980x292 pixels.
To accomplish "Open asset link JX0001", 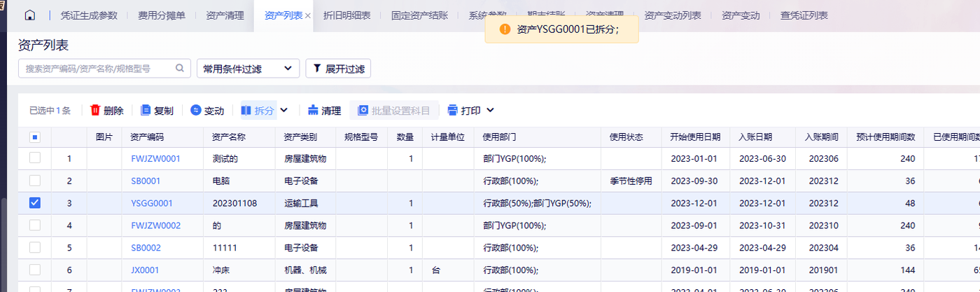I will click(145, 270).
